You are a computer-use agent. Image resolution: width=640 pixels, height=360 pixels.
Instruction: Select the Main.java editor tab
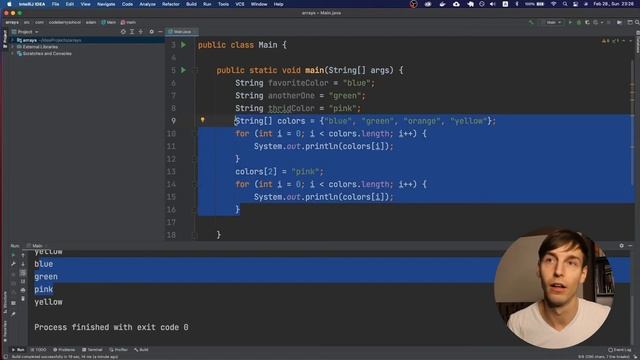click(182, 31)
